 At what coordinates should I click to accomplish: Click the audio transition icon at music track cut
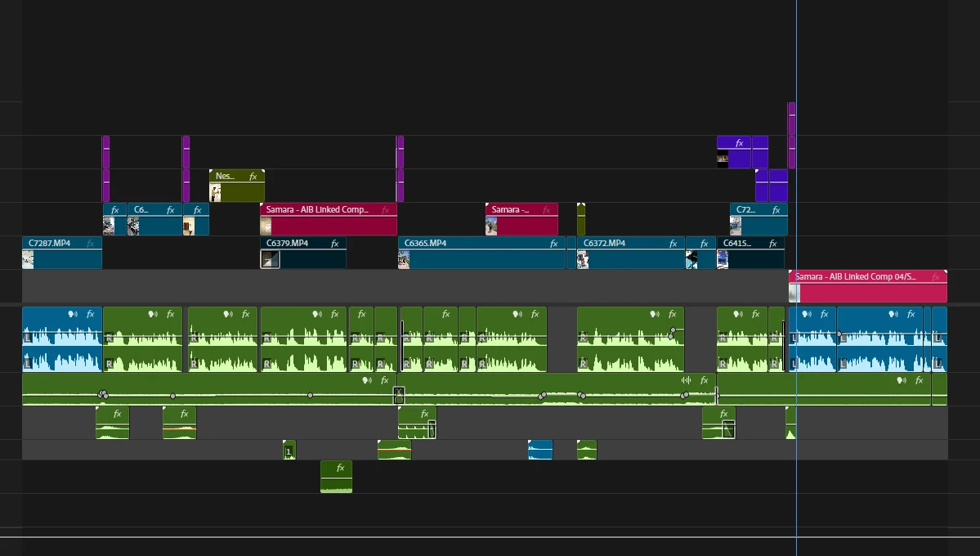click(x=398, y=395)
